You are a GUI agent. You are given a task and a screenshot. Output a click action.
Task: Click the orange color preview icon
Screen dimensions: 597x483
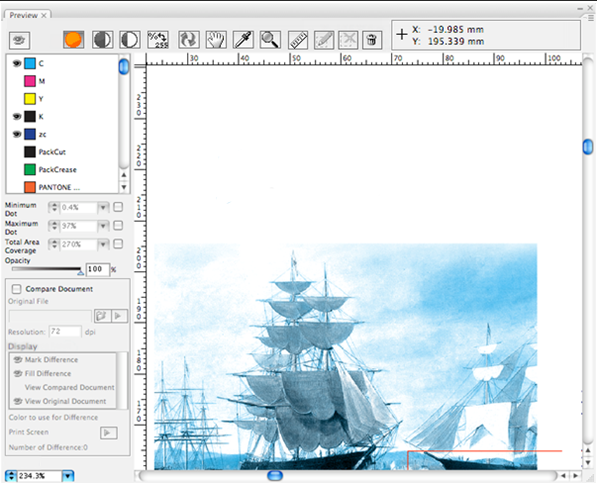click(73, 40)
